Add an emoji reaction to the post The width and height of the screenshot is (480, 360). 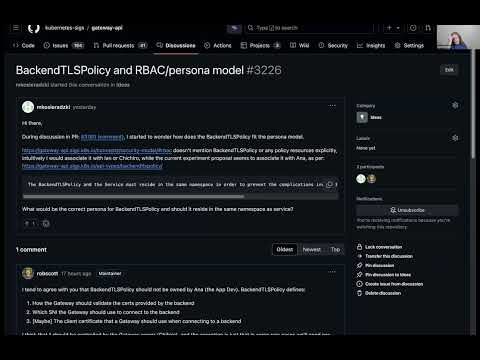pyautogui.click(x=46, y=223)
